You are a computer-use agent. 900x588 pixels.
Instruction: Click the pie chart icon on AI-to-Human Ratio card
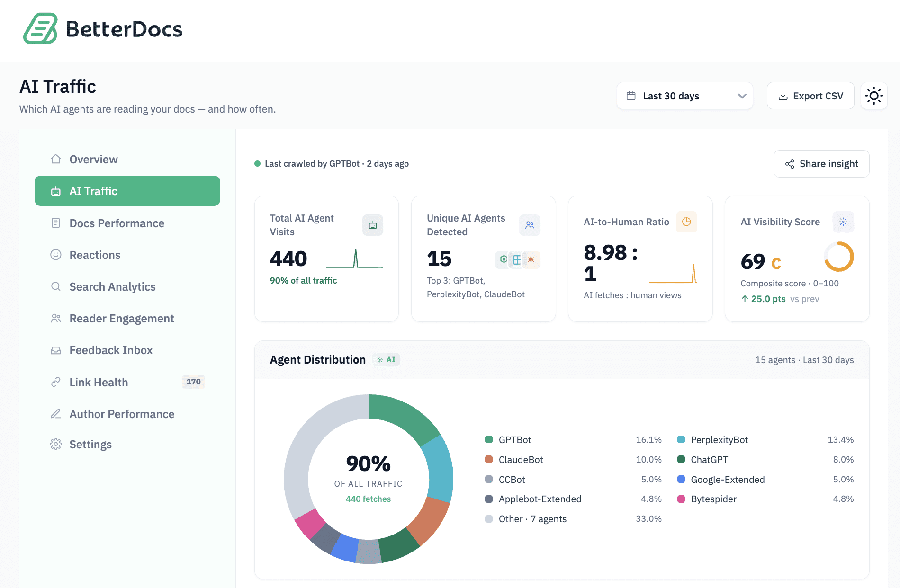[x=686, y=222]
